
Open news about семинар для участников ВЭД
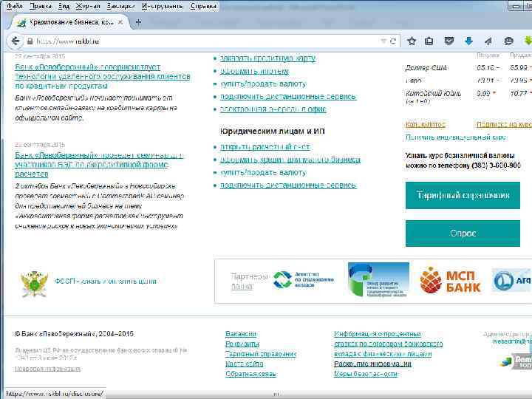click(x=99, y=165)
